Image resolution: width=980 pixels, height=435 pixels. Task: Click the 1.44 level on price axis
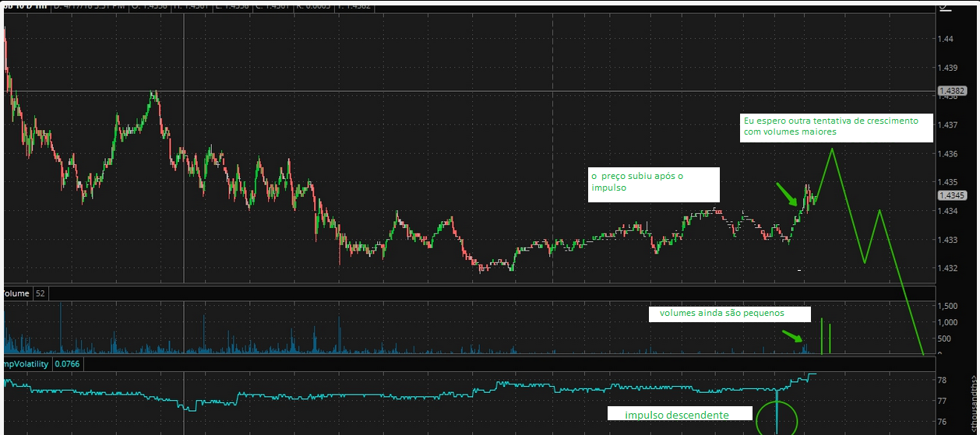tap(947, 39)
